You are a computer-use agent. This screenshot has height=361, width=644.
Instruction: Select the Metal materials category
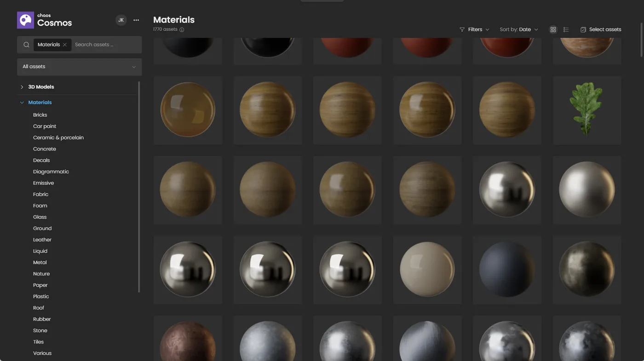pyautogui.click(x=40, y=262)
